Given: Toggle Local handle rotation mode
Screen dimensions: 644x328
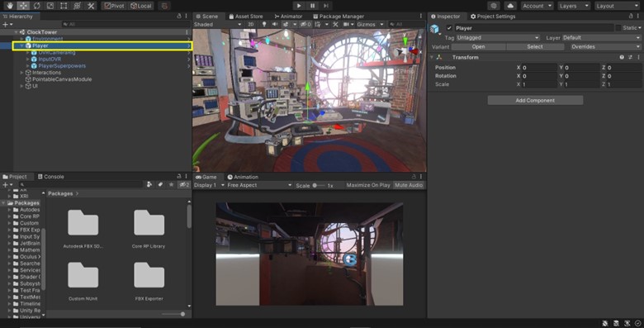Looking at the screenshot, I should tap(141, 6).
